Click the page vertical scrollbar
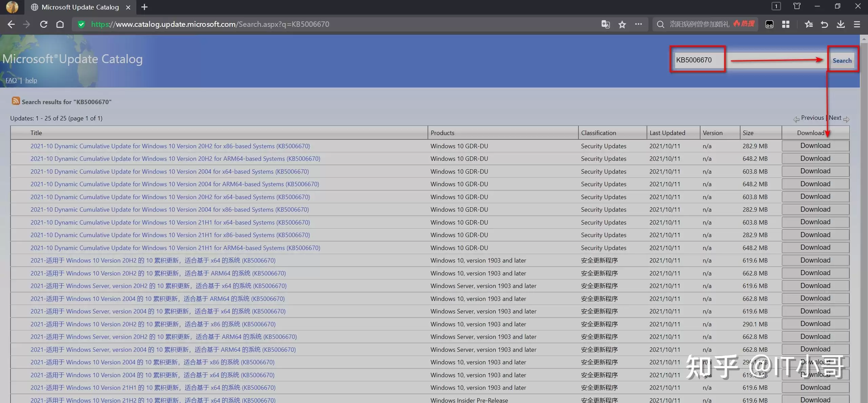The image size is (868, 403). pyautogui.click(x=864, y=219)
